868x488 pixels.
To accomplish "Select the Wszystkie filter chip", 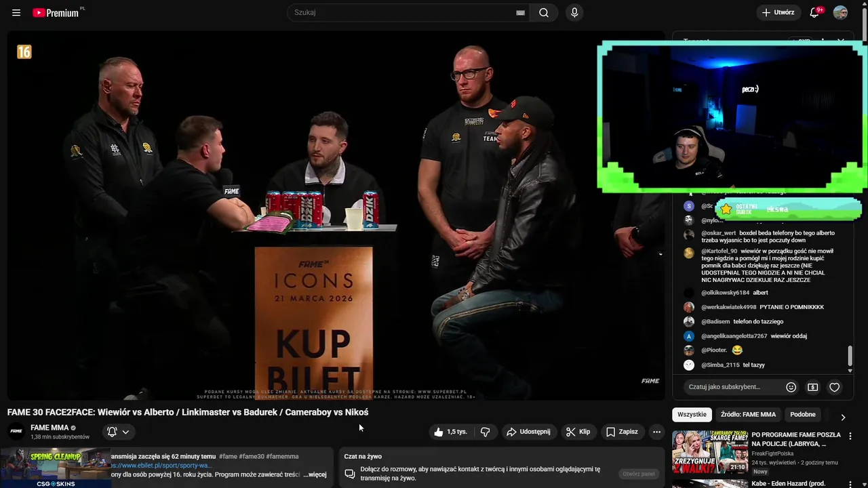I will tap(692, 414).
